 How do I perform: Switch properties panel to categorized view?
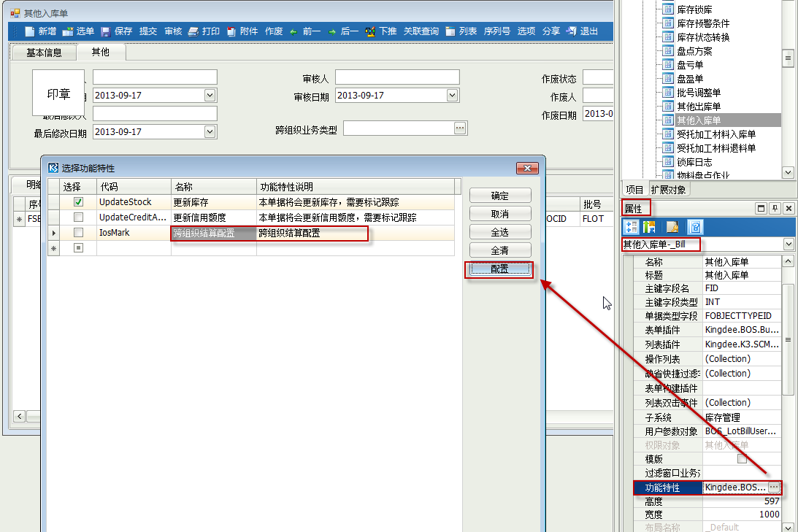tap(632, 227)
